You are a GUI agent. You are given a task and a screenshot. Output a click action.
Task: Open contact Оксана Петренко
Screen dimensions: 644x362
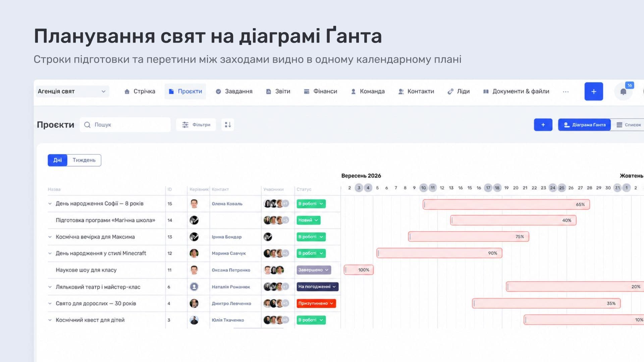231,270
